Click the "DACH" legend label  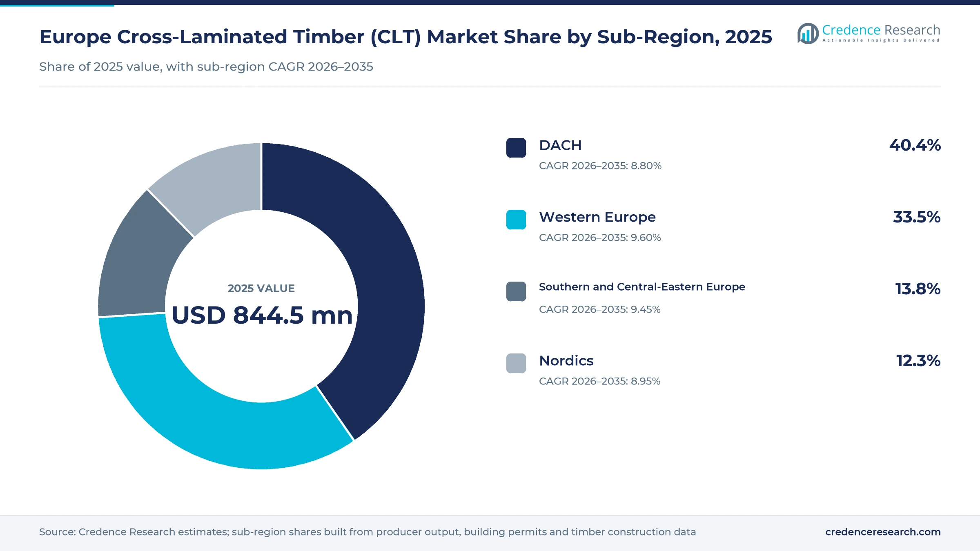[x=560, y=145]
